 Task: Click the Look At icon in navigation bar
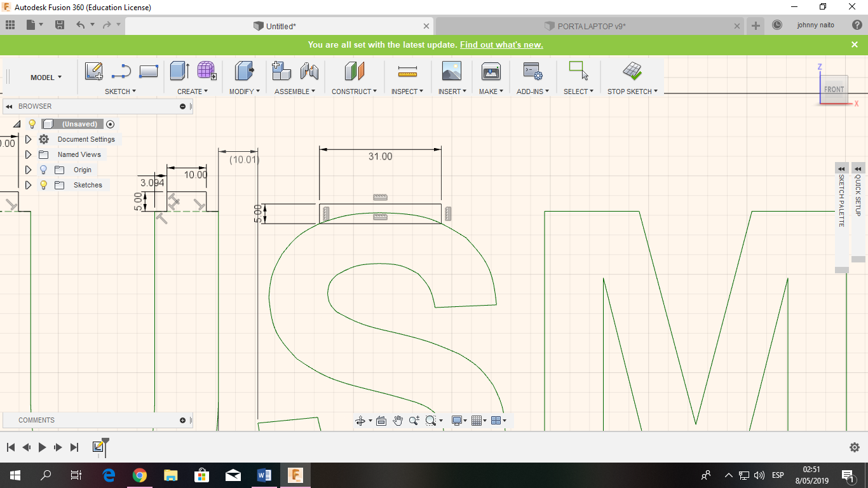coord(381,421)
